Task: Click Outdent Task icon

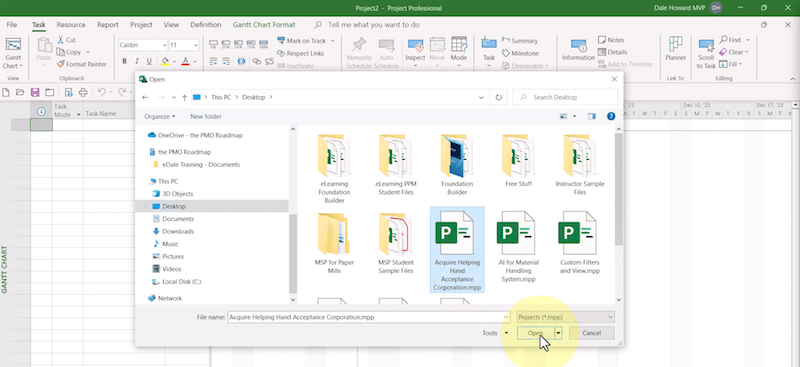Action: click(x=213, y=61)
